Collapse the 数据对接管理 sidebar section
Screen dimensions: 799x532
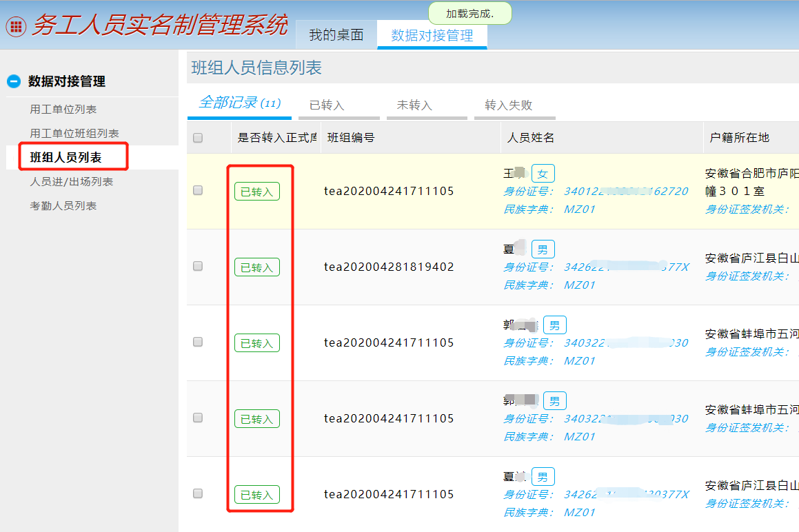point(14,81)
